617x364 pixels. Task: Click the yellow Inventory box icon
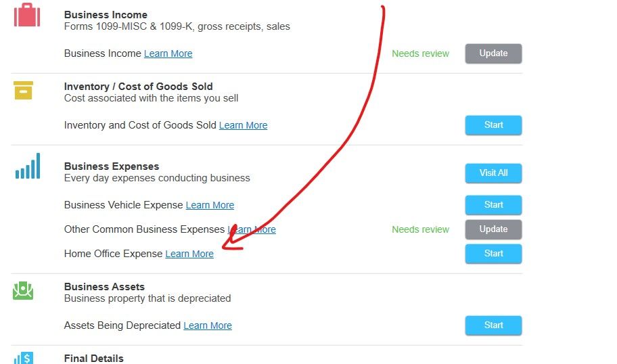pos(23,90)
